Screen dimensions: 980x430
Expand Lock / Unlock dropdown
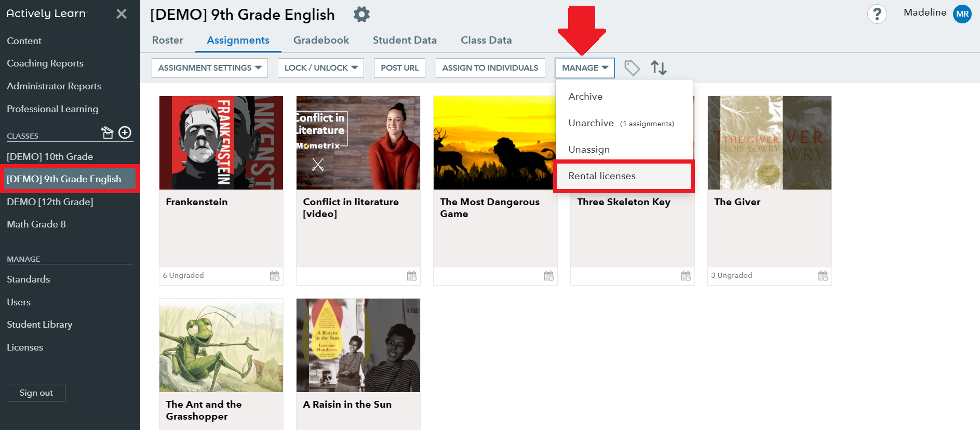[321, 68]
